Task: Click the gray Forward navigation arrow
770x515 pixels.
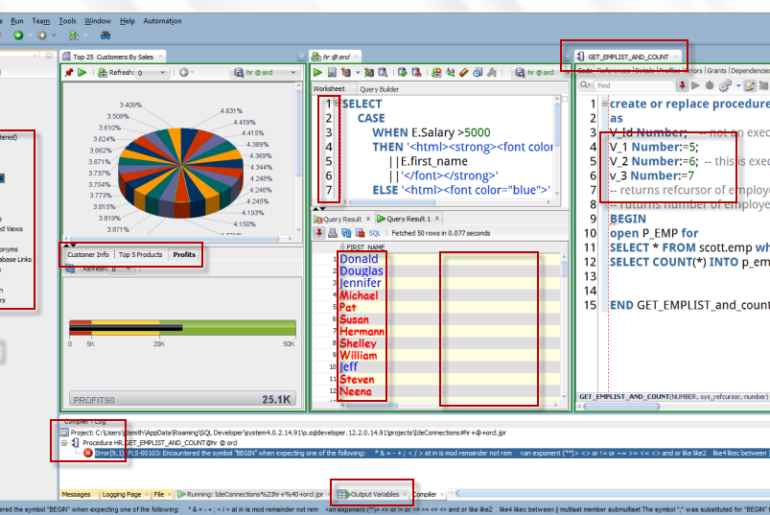Action: pos(42,35)
